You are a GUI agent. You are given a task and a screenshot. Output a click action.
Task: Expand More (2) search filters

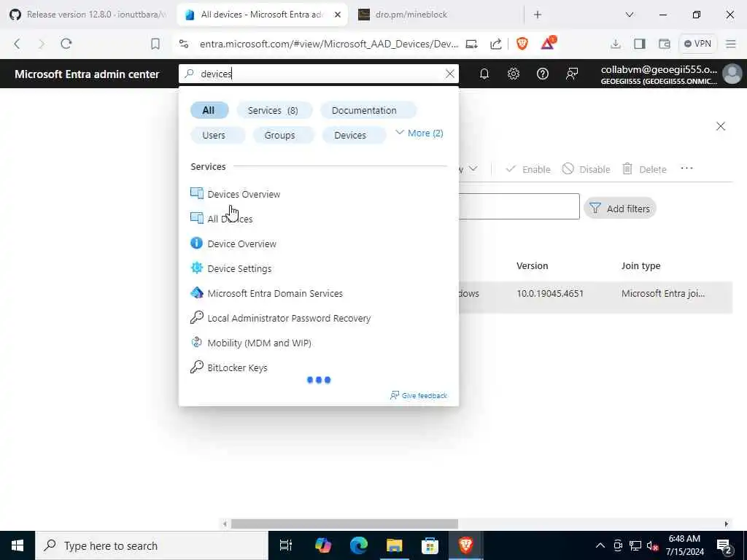[419, 133]
